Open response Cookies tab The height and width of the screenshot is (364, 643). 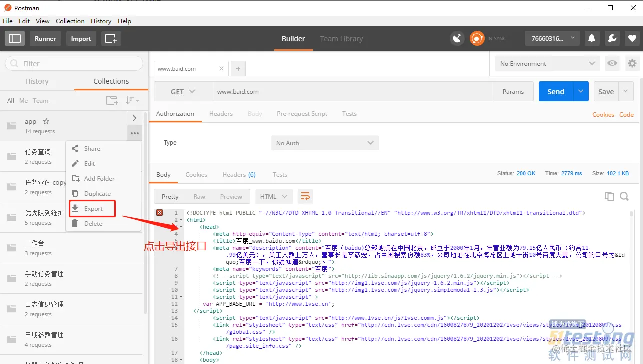196,174
